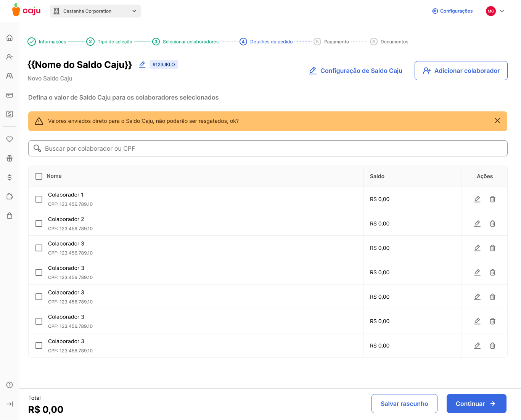Screen dimensions: 521x420
Task: Open the puzzle piece sidebar icon
Action: 10,196
